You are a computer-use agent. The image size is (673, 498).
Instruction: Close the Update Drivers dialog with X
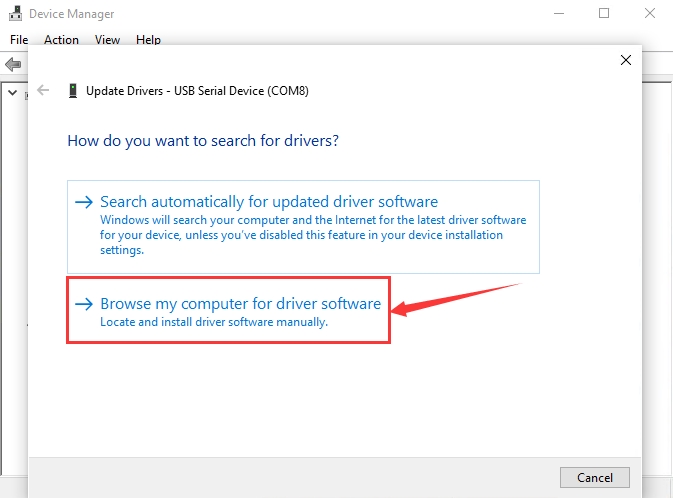(x=626, y=60)
